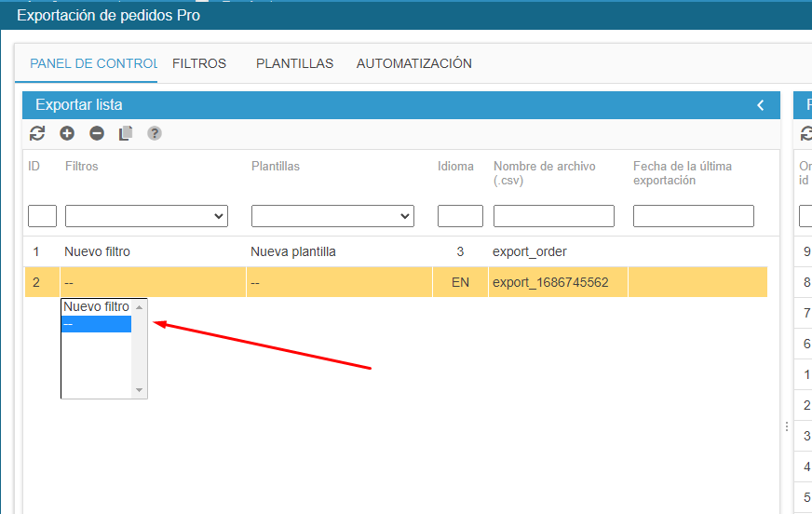The width and height of the screenshot is (812, 514).
Task: Collapse the Exportar lista panel with chevron
Action: coord(761,105)
